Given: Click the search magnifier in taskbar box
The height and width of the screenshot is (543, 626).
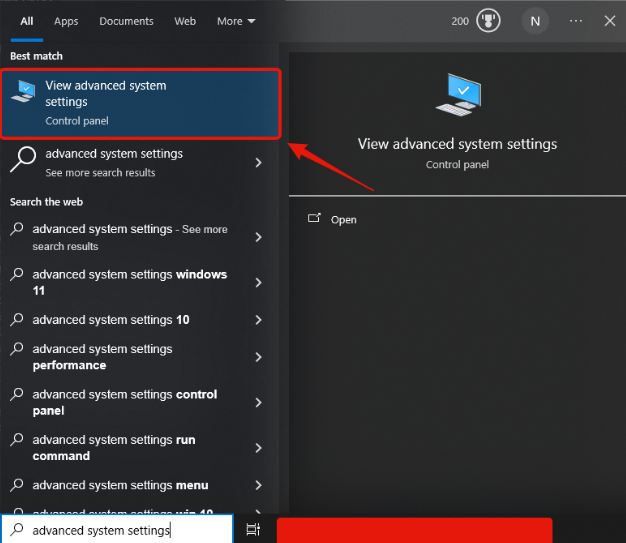Looking at the screenshot, I should coord(17,529).
